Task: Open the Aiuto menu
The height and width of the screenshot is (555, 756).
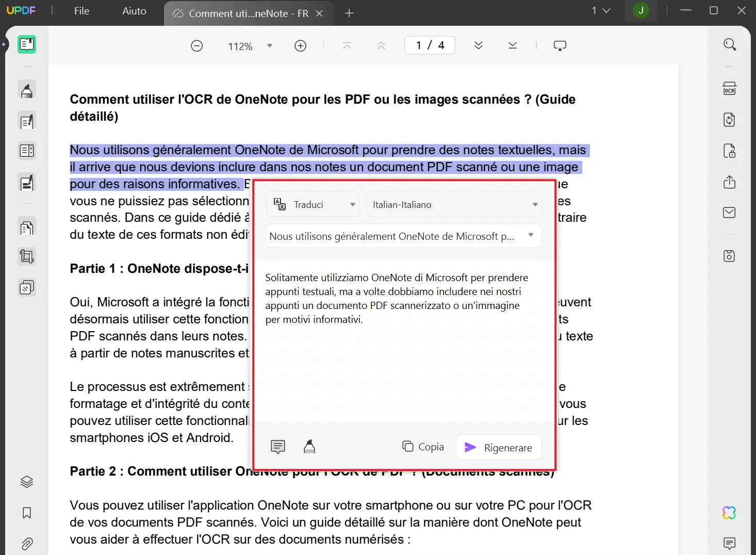Action: [x=134, y=11]
